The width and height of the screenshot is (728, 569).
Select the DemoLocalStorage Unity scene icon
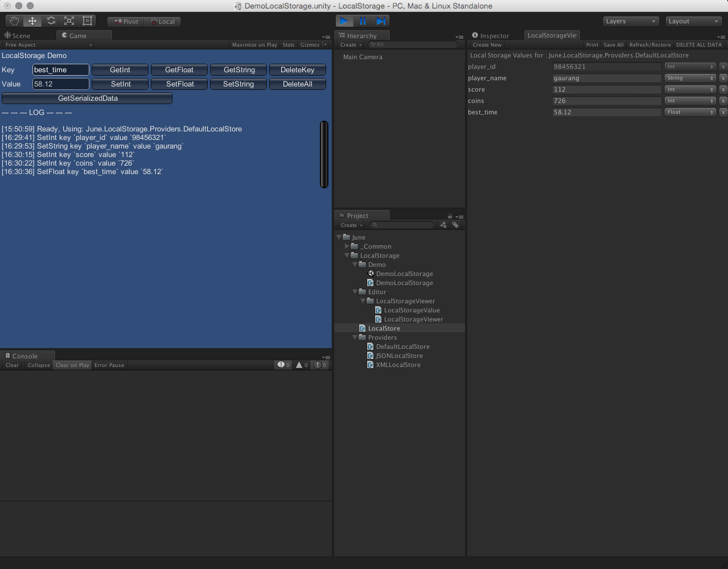[x=371, y=274]
